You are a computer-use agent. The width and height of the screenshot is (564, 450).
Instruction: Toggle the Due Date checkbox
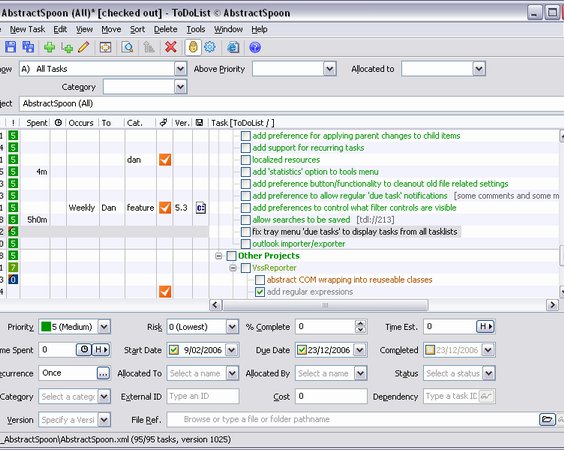[x=302, y=350]
